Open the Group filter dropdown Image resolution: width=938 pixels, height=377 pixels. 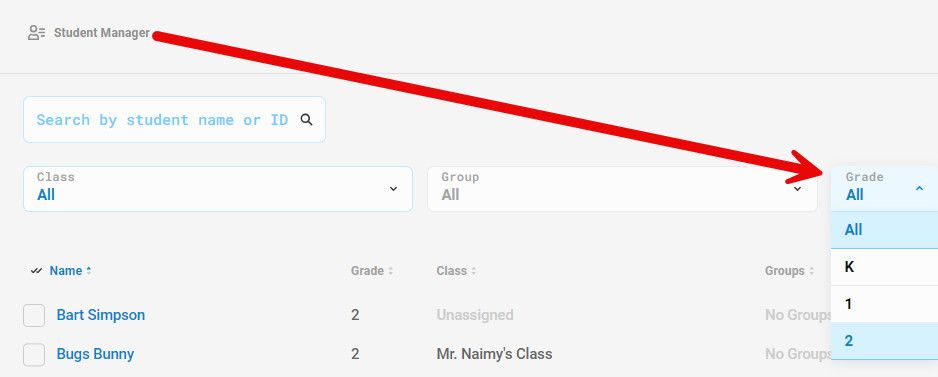(x=622, y=188)
